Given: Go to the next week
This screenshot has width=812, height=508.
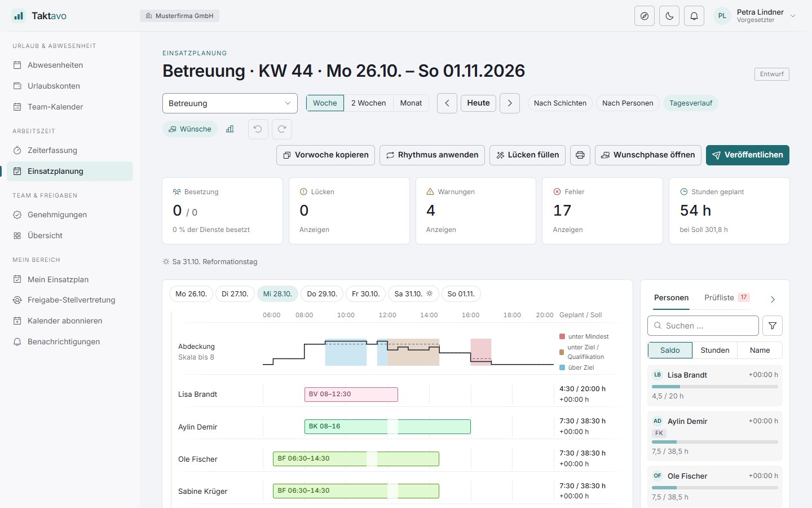Looking at the screenshot, I should pos(510,103).
